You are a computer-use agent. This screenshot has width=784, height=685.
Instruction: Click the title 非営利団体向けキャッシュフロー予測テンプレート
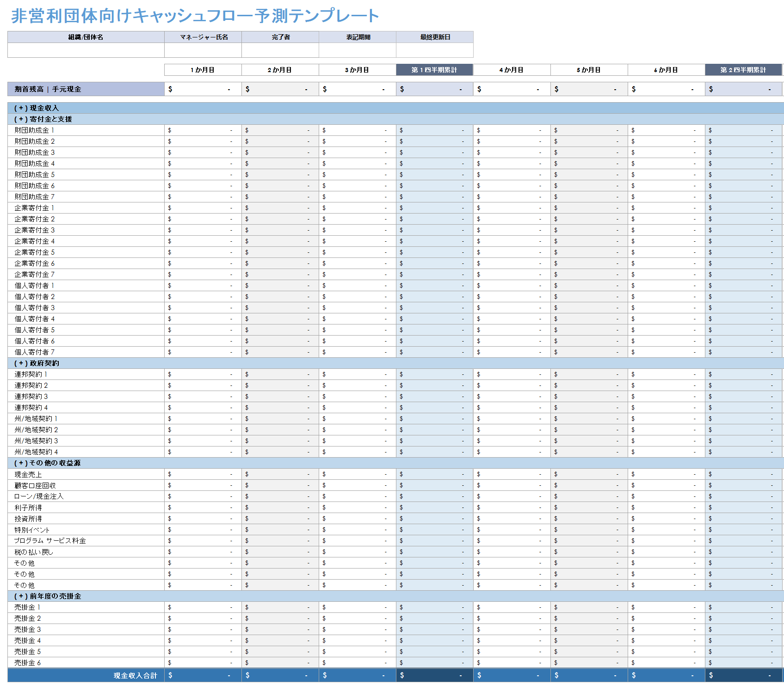pos(195,16)
